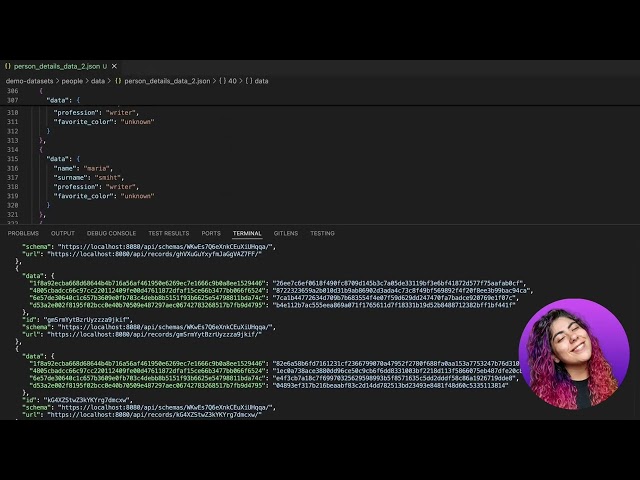Click the "surname": "smiht" line
This screenshot has width=640, height=480.
click(89, 178)
